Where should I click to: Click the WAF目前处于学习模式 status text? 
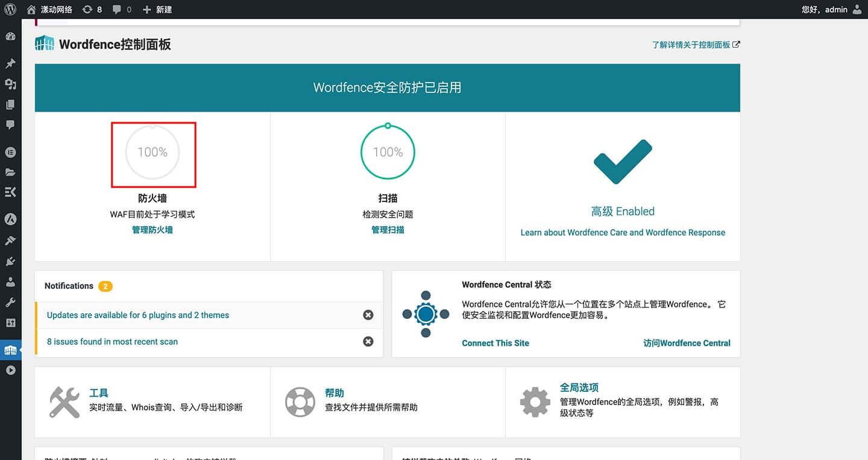click(153, 214)
